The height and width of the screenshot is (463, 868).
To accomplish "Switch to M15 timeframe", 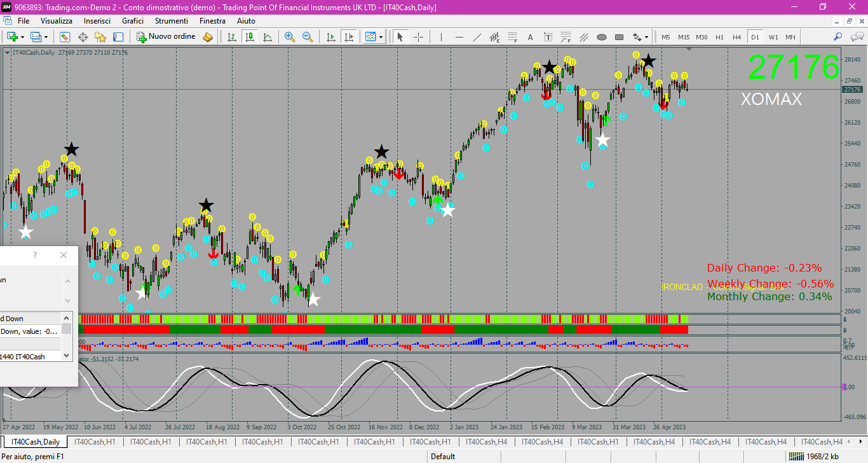I will click(683, 37).
